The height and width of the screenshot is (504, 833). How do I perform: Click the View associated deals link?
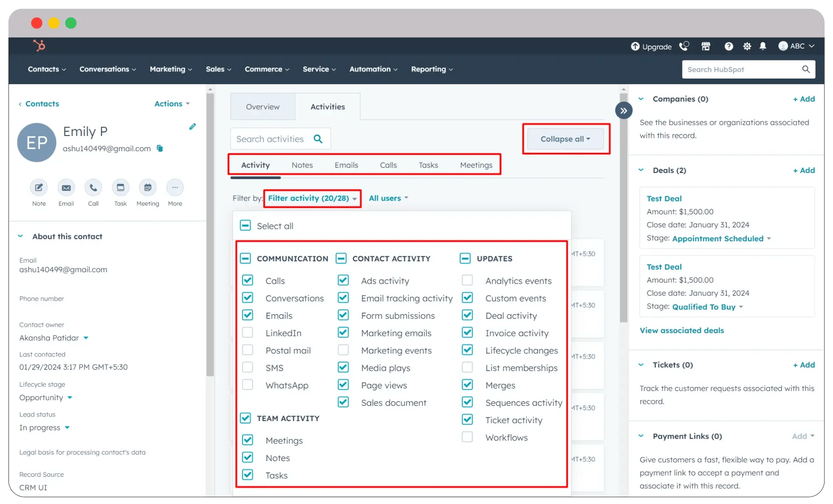[682, 330]
